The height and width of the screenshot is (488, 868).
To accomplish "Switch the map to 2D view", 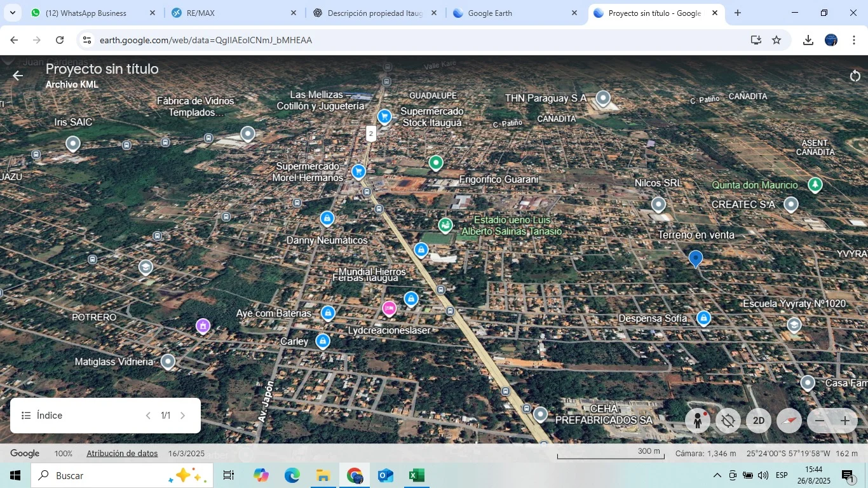I will (x=759, y=421).
